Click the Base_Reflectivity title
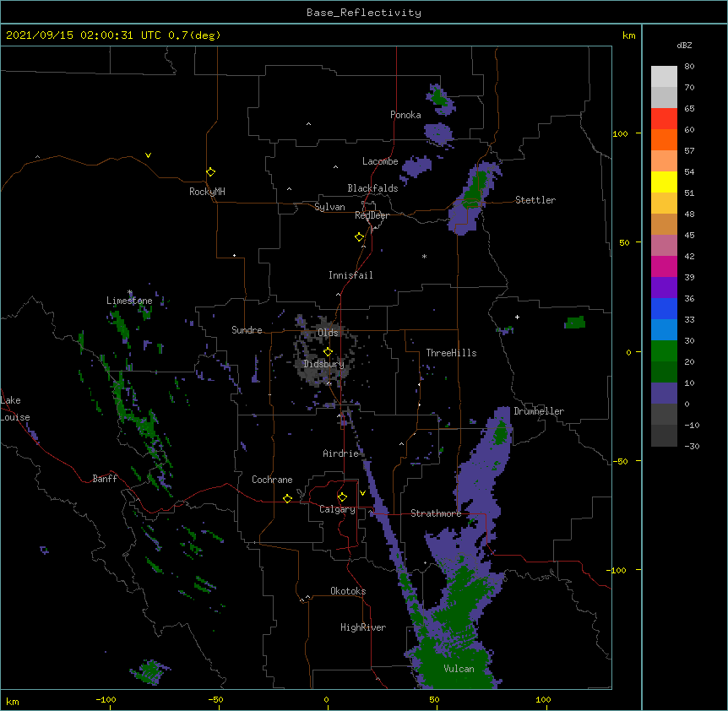This screenshot has height=711, width=728. tap(364, 13)
